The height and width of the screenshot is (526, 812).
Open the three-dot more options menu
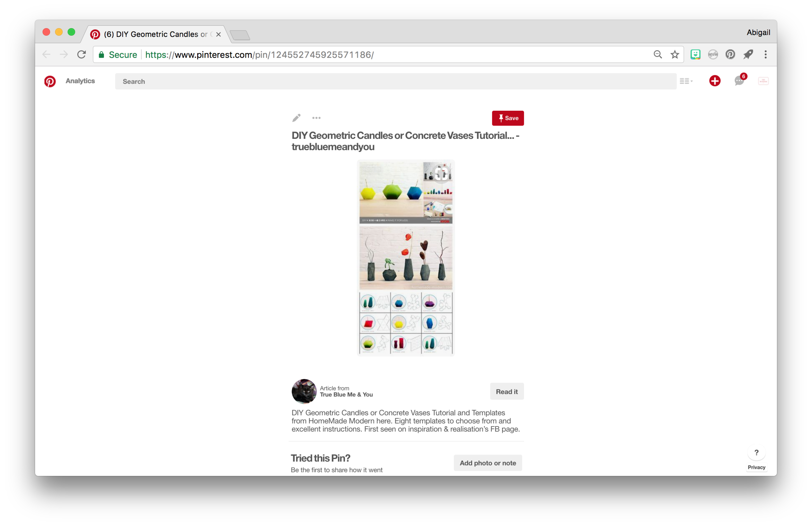[x=316, y=118]
